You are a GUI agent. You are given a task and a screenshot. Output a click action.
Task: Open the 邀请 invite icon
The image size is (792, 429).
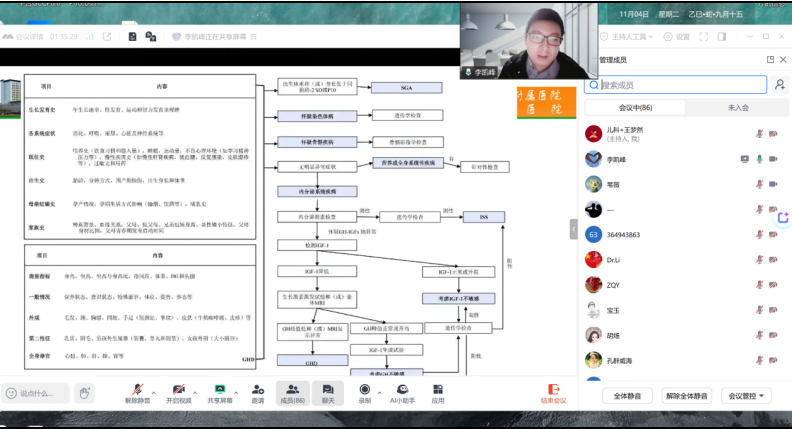(x=258, y=389)
